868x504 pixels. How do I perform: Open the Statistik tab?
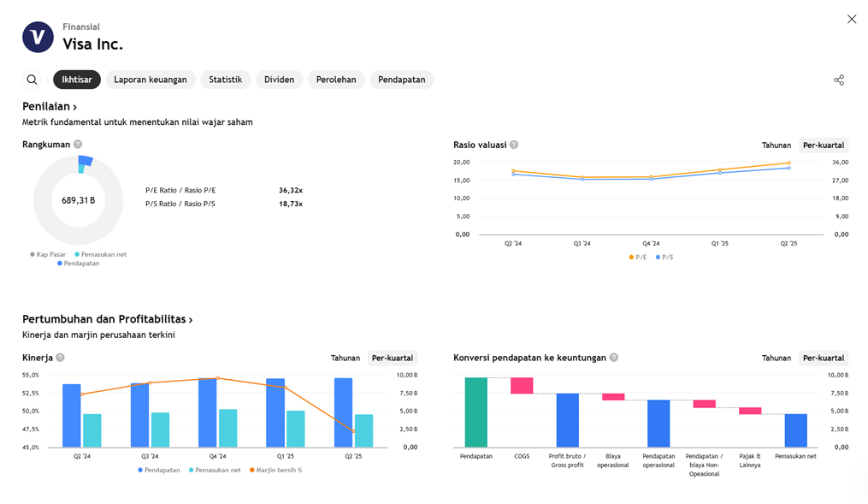(x=225, y=80)
